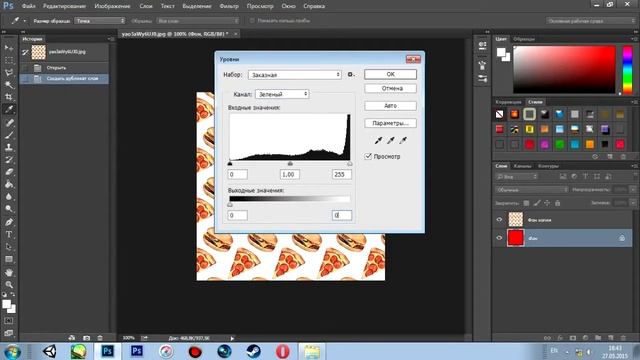The image size is (640, 360).
Task: Click the hue strip in Color panel
Action: click(627, 70)
